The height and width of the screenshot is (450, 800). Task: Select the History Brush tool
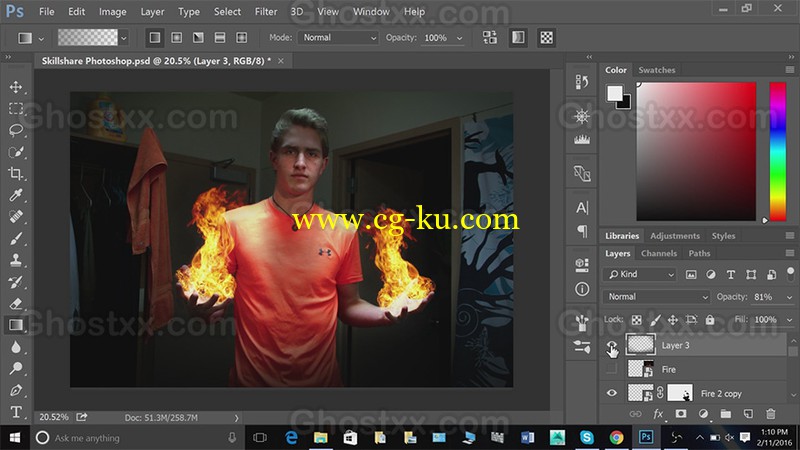pyautogui.click(x=16, y=282)
